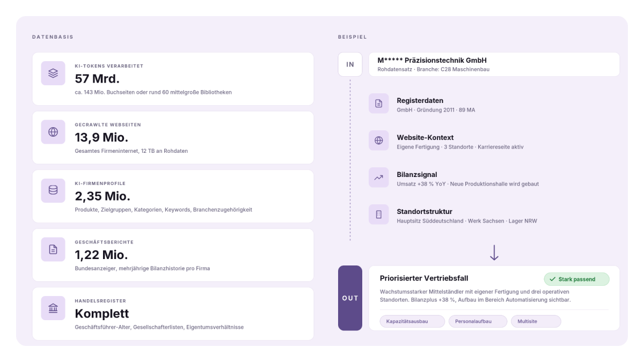Screen dimensions: 644x362
Task: Click the globe icon beside Website-Kontext
Action: [x=378, y=141]
